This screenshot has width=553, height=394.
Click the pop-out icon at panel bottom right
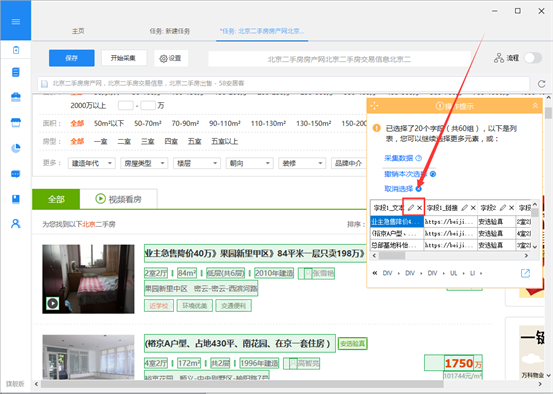pos(525,273)
